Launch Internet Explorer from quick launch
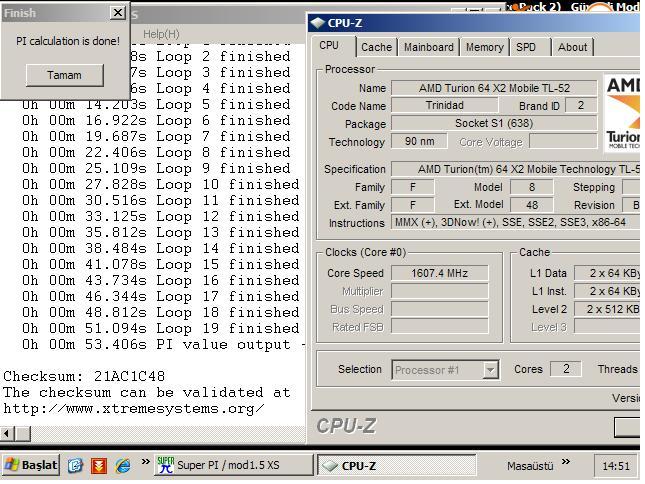645x484 pixels. pos(123,466)
